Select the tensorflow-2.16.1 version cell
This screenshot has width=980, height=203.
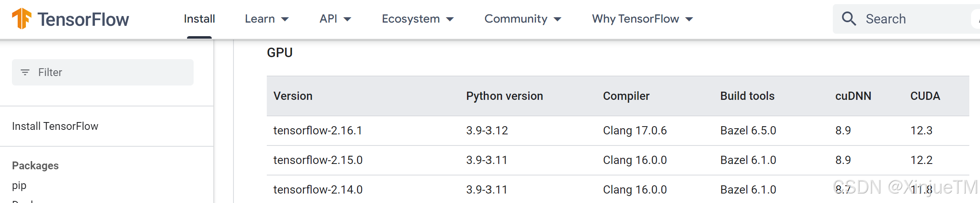click(x=318, y=131)
